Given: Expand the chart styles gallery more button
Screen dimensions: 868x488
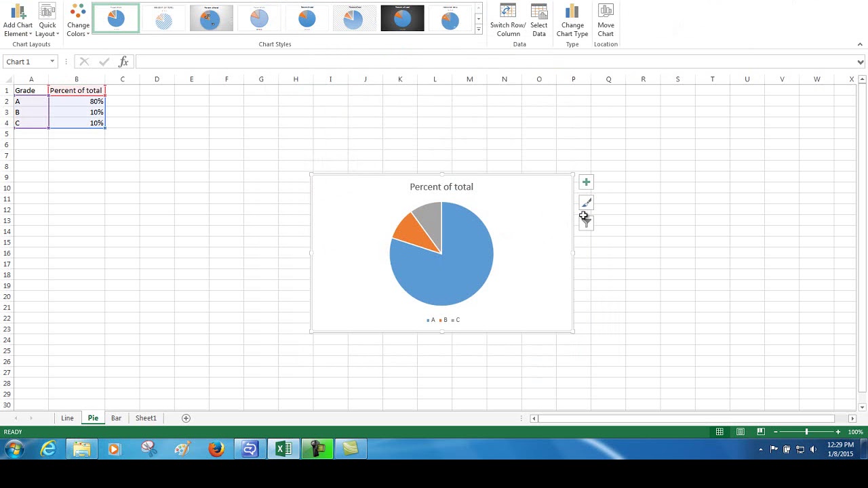Looking at the screenshot, I should [x=478, y=29].
